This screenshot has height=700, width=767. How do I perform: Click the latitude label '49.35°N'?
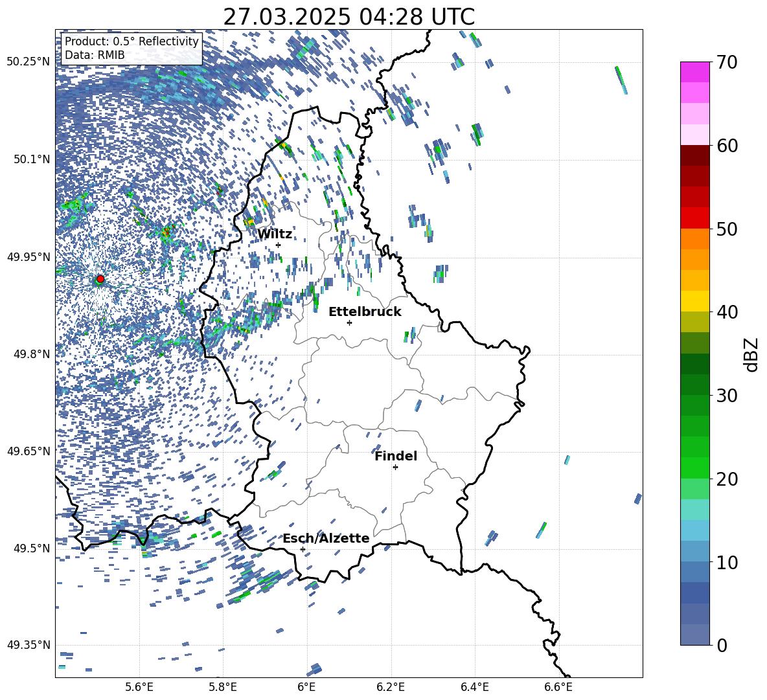point(29,645)
